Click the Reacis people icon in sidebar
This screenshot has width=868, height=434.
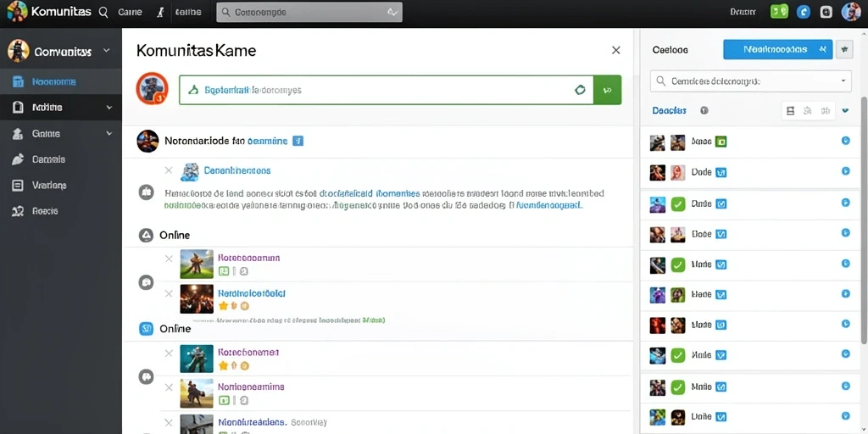tap(18, 211)
